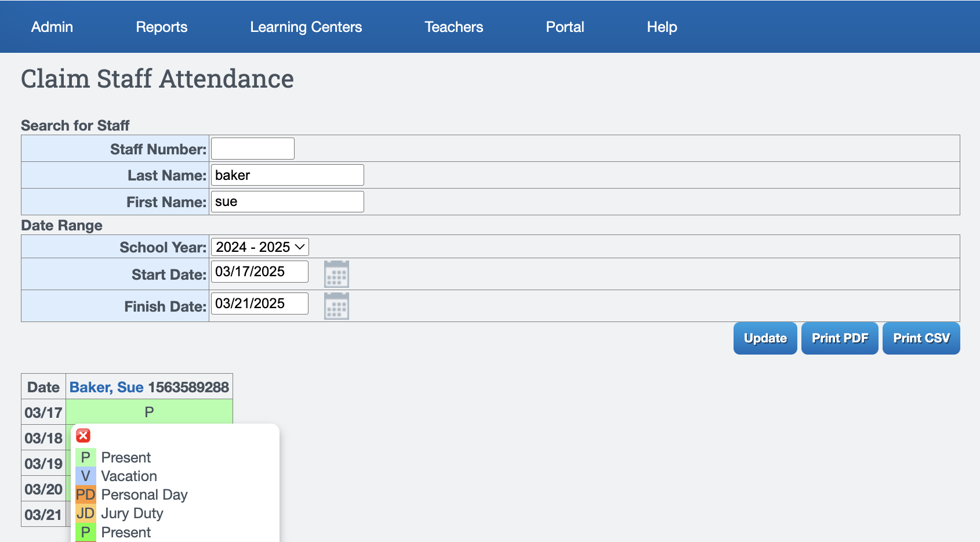Screen dimensions: 980x542
Task: Select the 03/18 date row label
Action: click(x=43, y=438)
